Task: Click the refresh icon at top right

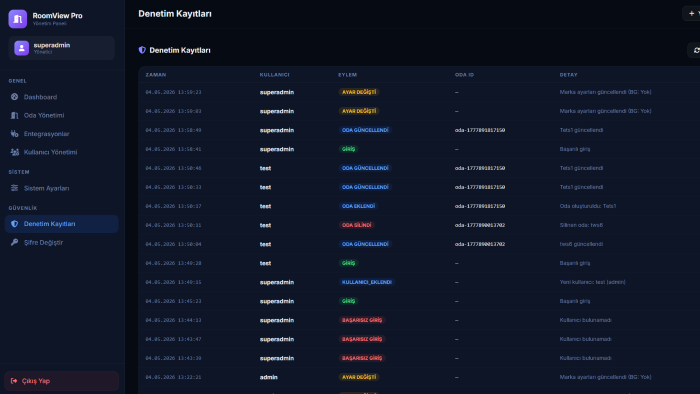Action: [x=696, y=50]
